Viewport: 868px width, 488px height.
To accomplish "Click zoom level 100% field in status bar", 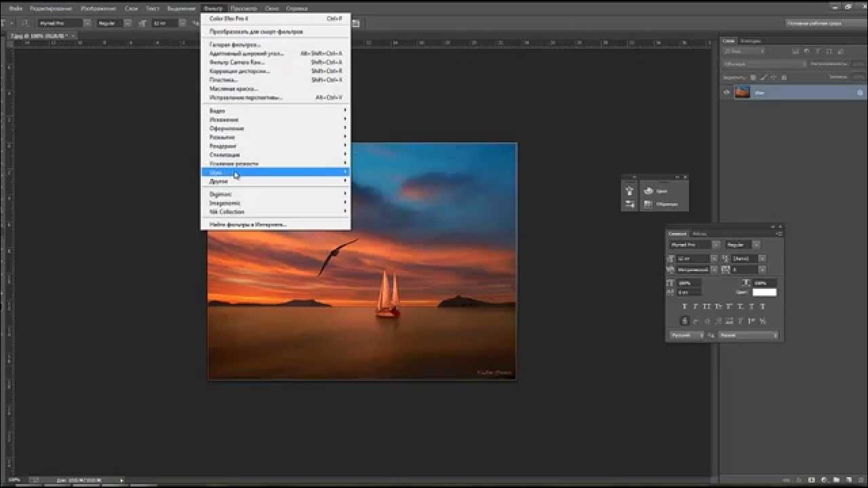I will [14, 480].
